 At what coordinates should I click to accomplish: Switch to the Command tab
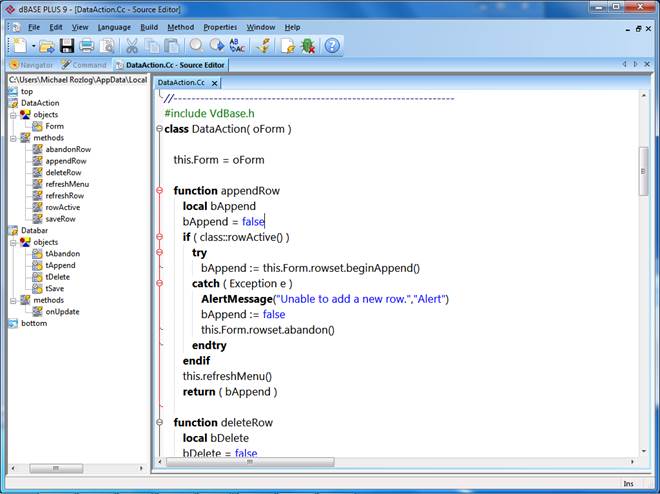(89, 65)
